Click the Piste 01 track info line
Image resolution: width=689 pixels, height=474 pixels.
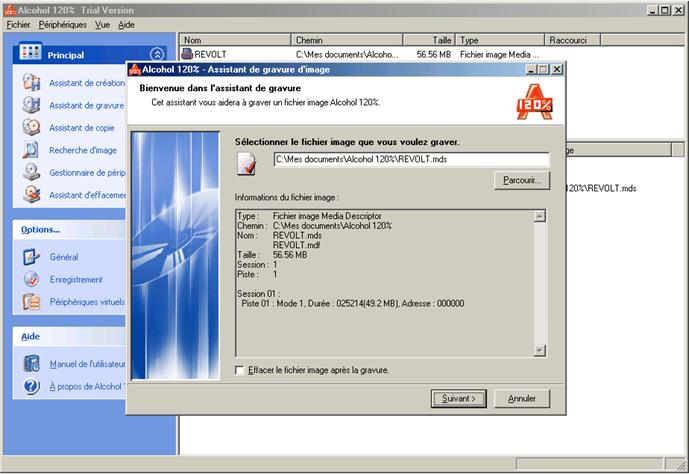353,304
